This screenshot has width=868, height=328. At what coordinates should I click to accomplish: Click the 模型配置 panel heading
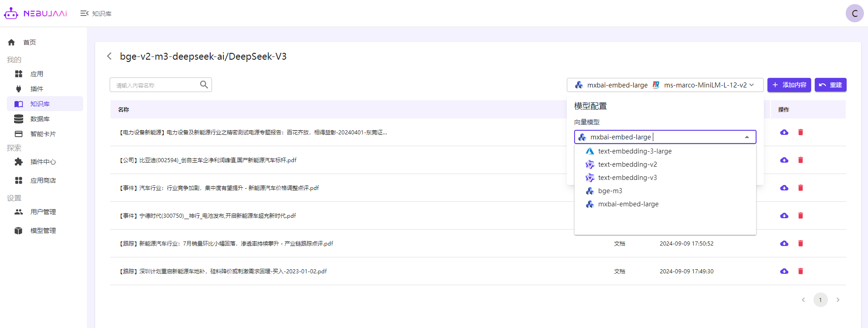tap(590, 106)
